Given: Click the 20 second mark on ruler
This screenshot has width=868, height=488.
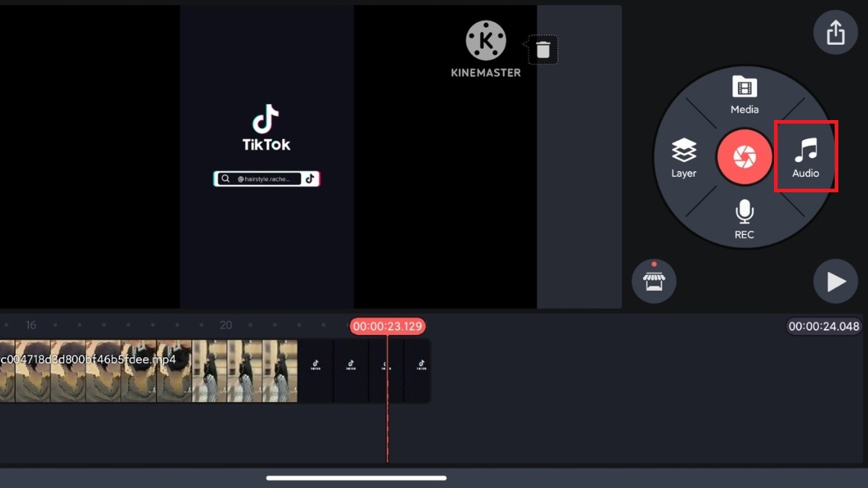Looking at the screenshot, I should point(226,325).
